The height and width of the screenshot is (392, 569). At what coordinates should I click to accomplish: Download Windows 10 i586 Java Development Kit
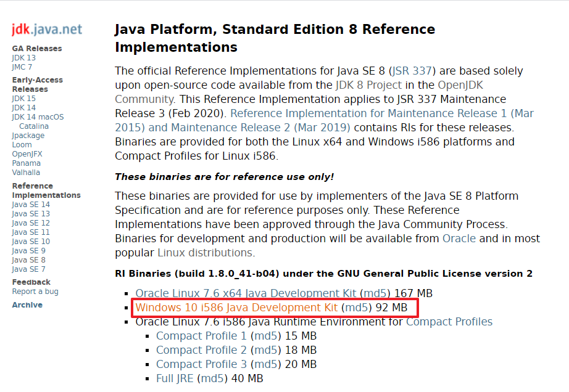pos(236,308)
